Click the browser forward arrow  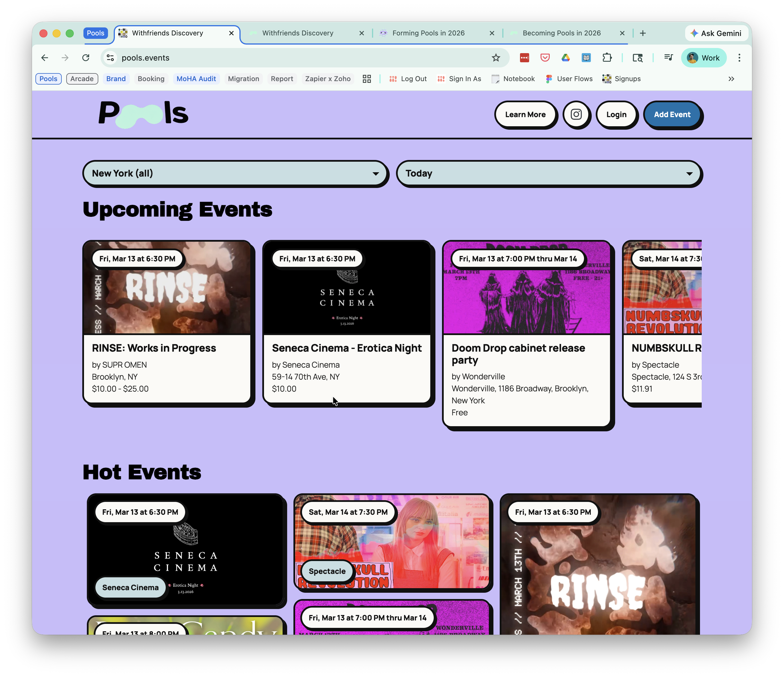tap(65, 57)
